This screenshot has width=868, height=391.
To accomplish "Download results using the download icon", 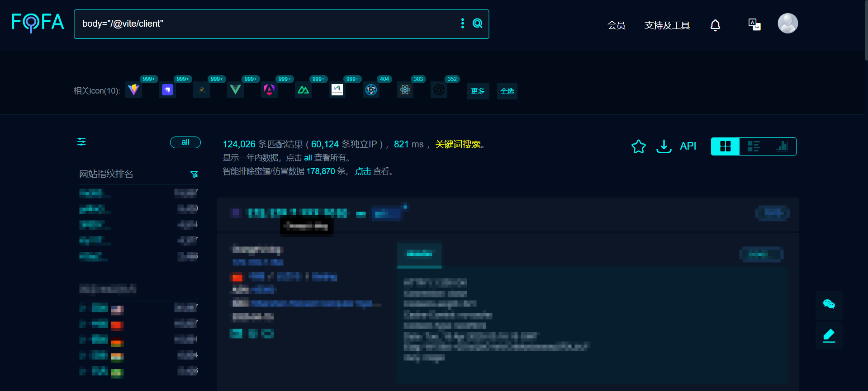I will point(664,146).
